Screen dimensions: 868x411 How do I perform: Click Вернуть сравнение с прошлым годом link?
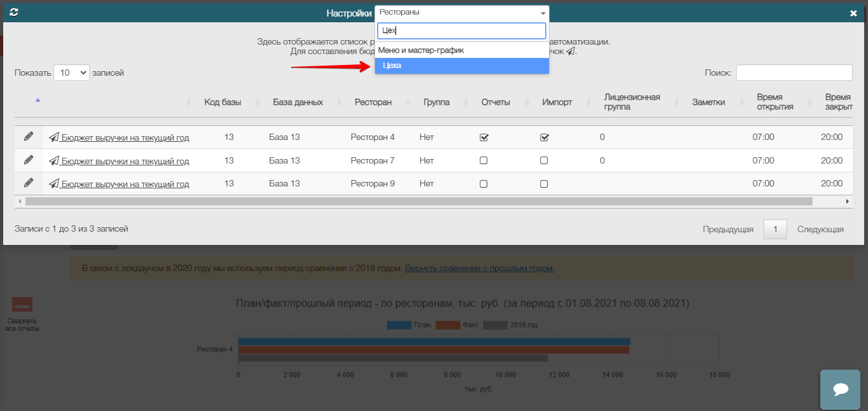coord(480,268)
